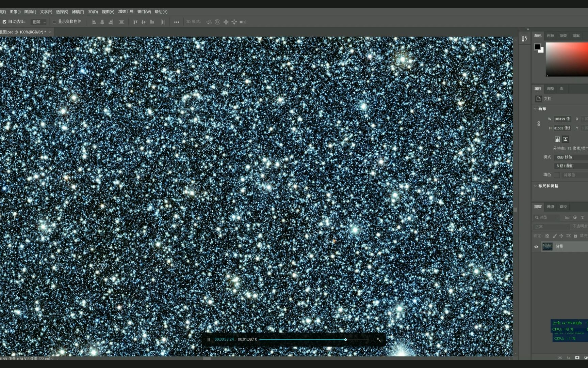Close the .psd document tab
This screenshot has width=588, height=368.
[50, 32]
